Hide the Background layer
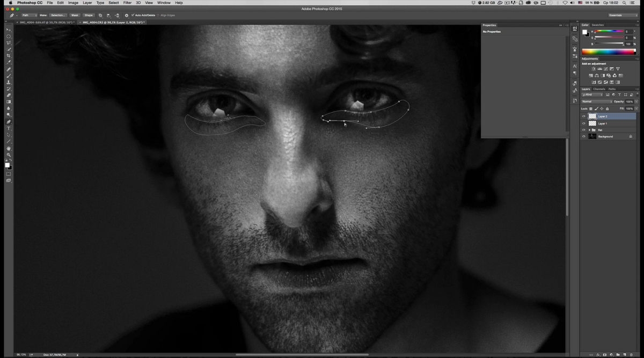 tap(584, 136)
